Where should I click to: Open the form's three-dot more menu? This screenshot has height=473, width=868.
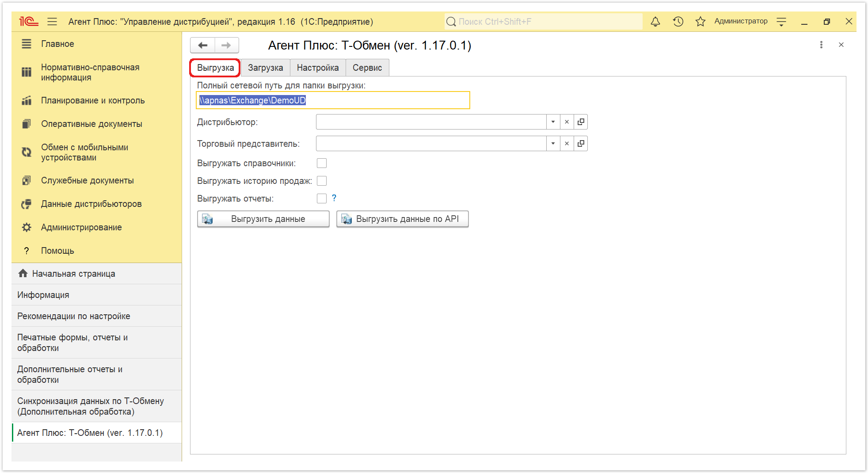[x=821, y=45]
